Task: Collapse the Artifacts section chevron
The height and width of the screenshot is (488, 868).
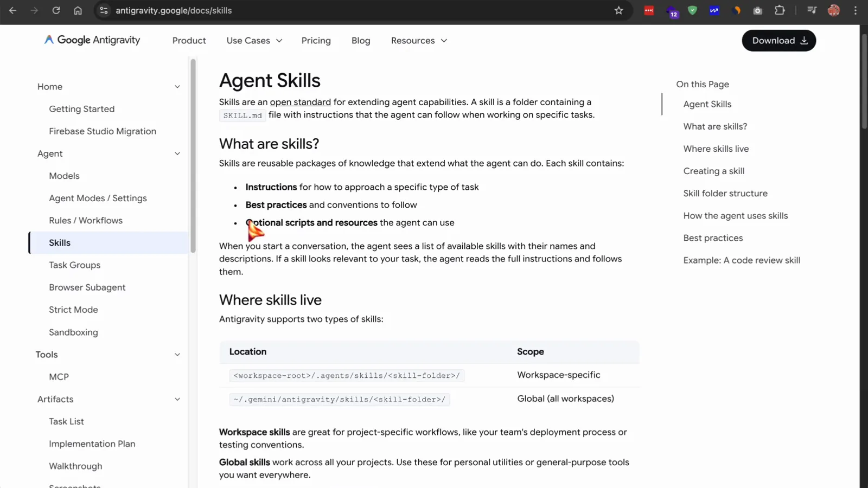Action: pyautogui.click(x=177, y=399)
